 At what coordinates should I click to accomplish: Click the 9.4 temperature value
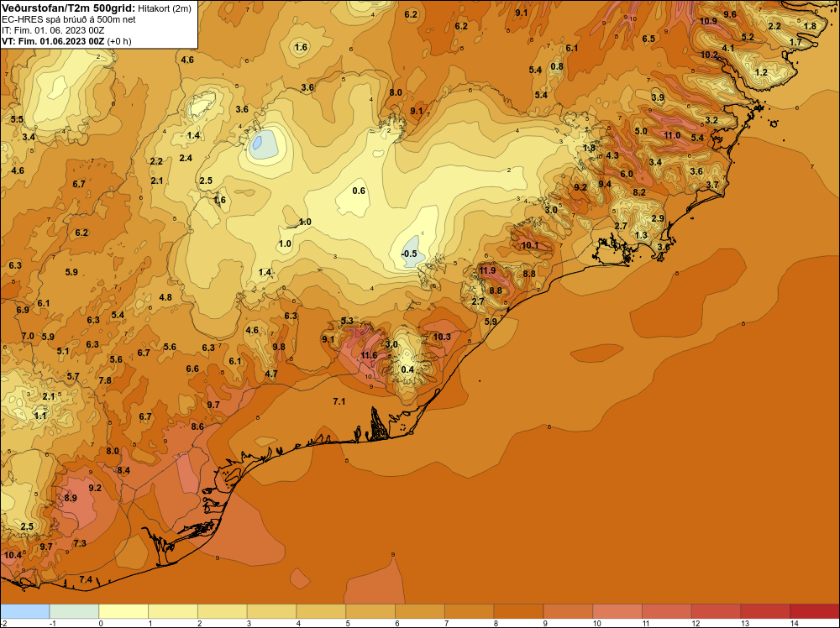pyautogui.click(x=605, y=184)
